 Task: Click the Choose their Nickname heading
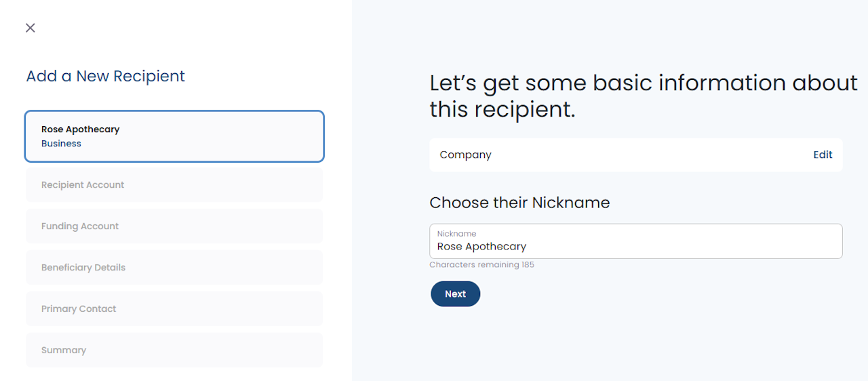coord(519,203)
